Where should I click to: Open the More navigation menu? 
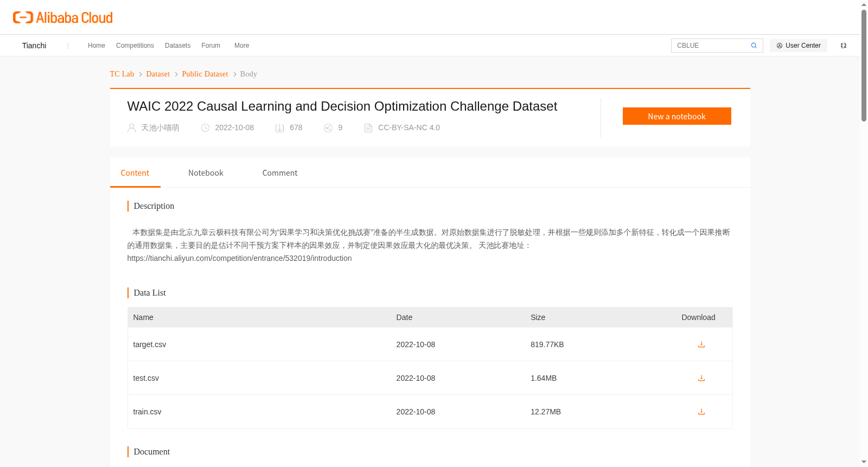coord(242,46)
